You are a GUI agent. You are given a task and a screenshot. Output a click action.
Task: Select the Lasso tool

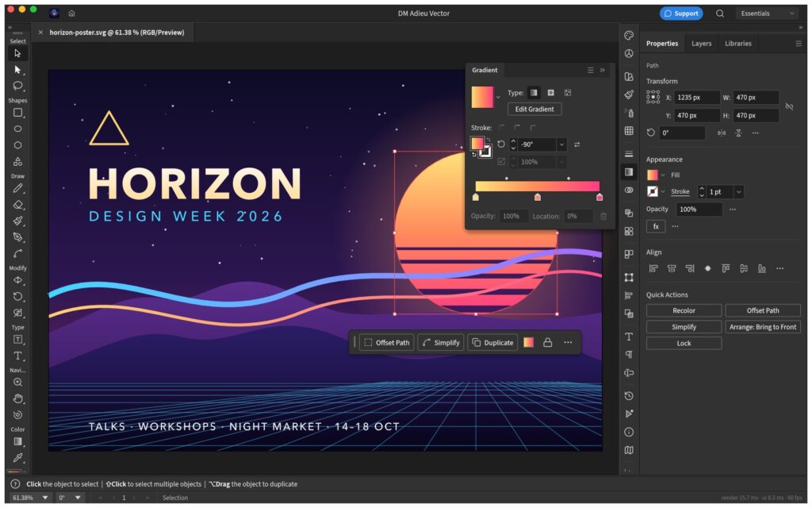point(17,86)
